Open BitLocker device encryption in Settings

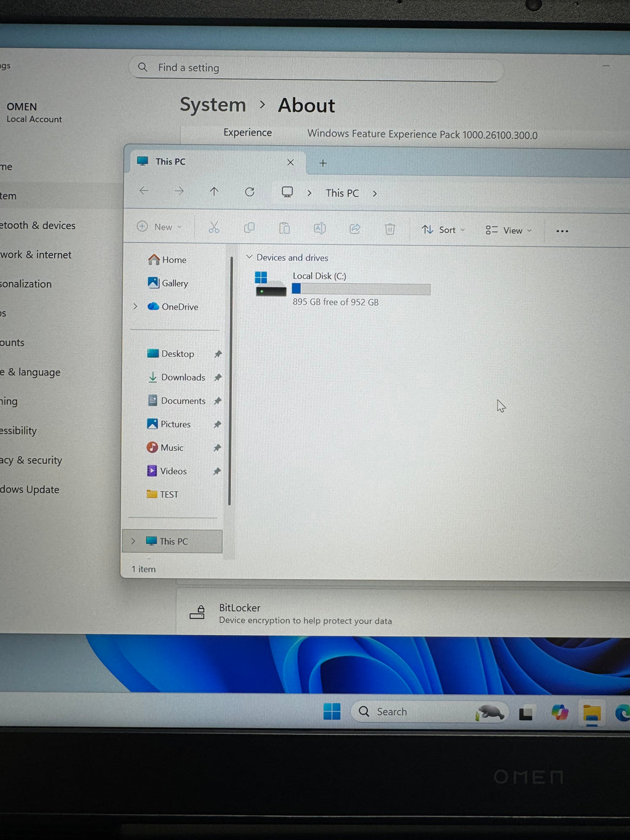pyautogui.click(x=403, y=614)
